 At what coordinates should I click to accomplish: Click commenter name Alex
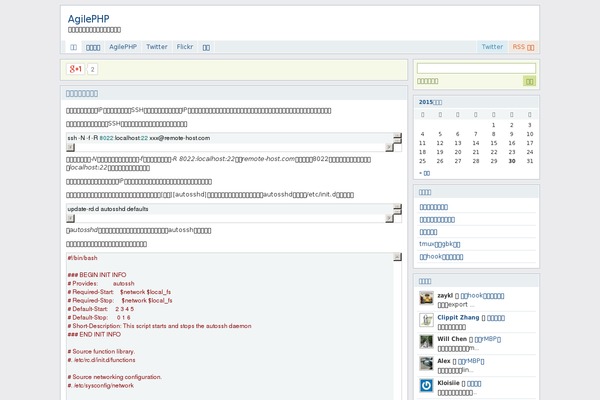[x=444, y=361]
